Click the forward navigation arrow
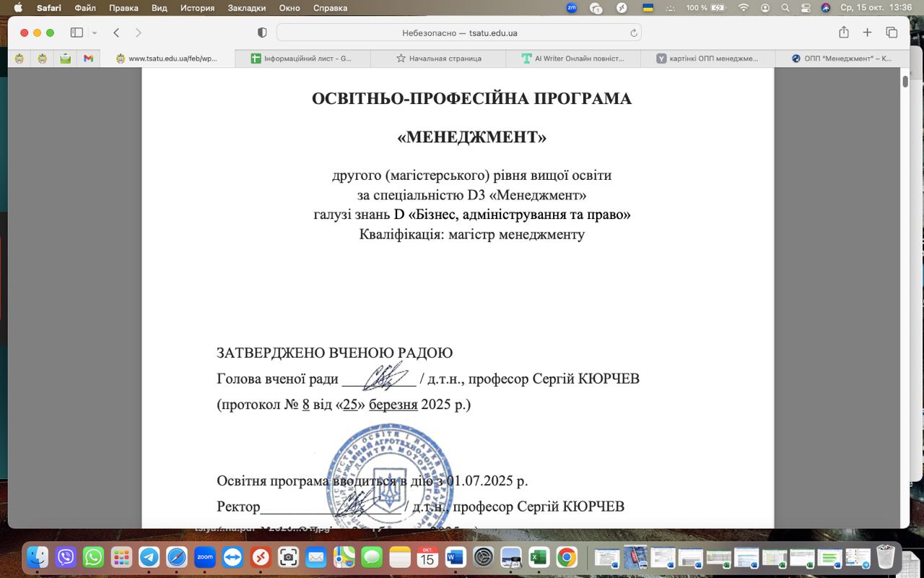The width and height of the screenshot is (924, 578). click(x=138, y=32)
